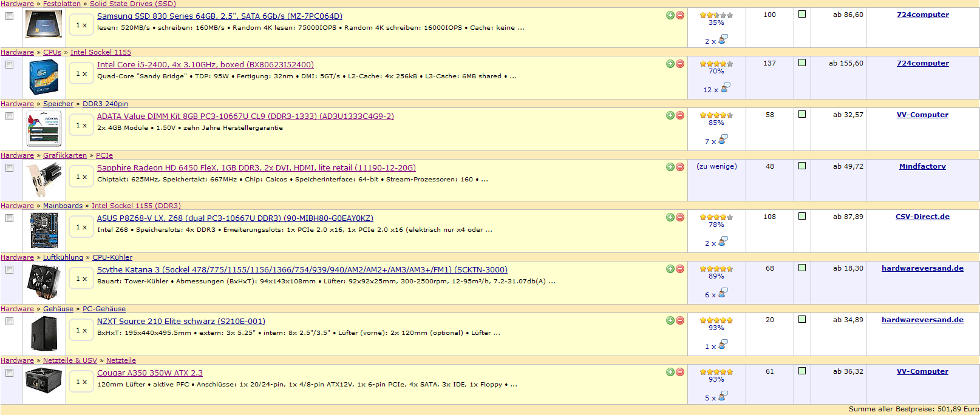Open the Samsung SSD 830 Series 64GB product link
This screenshot has height=415, width=980.
[220, 16]
